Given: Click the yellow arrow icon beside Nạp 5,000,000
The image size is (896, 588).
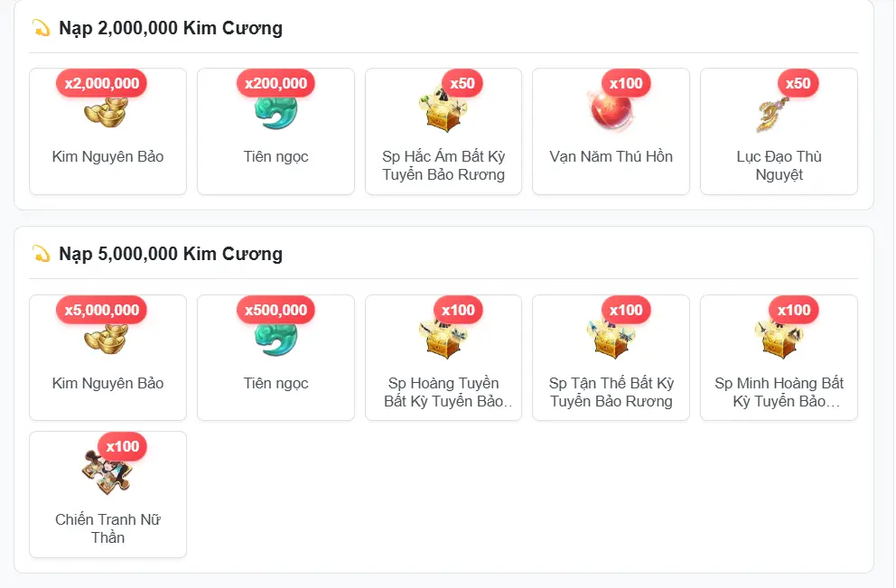Looking at the screenshot, I should tap(42, 253).
